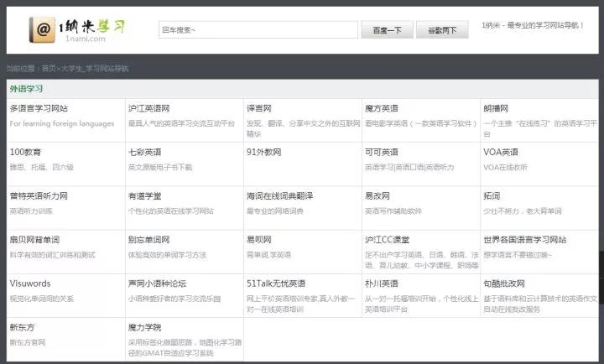This screenshot has width=604, height=364.
Task: Open the 普特英语听力网 link
Action: coord(39,196)
